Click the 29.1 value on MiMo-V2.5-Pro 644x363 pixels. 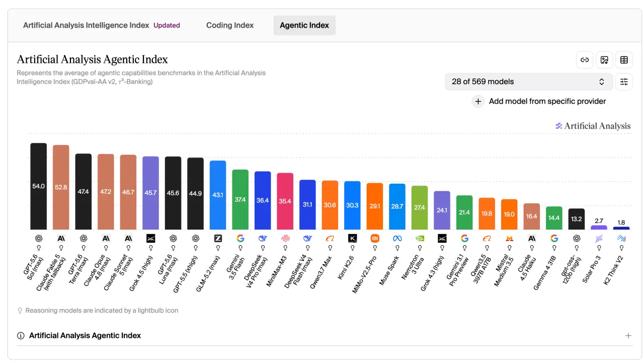click(375, 206)
